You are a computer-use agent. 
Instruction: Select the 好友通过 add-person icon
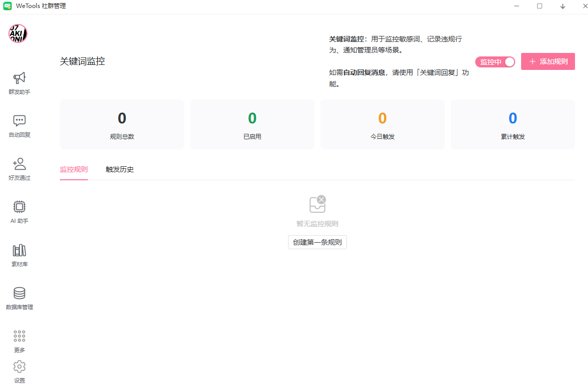click(x=19, y=164)
